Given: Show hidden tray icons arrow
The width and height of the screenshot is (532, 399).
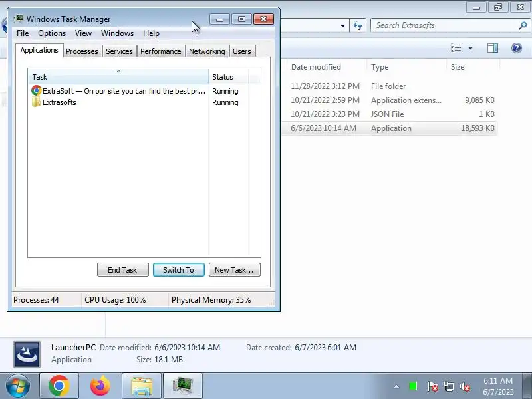Looking at the screenshot, I should 396,386.
